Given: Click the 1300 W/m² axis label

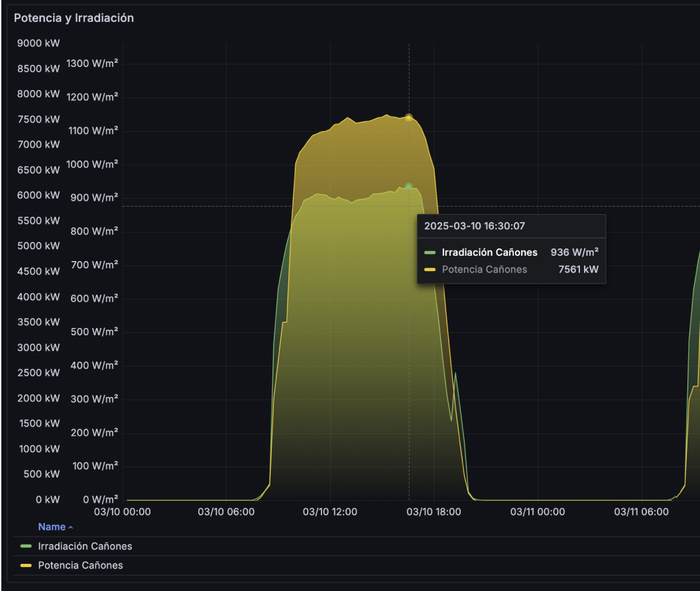Looking at the screenshot, I should 92,64.
